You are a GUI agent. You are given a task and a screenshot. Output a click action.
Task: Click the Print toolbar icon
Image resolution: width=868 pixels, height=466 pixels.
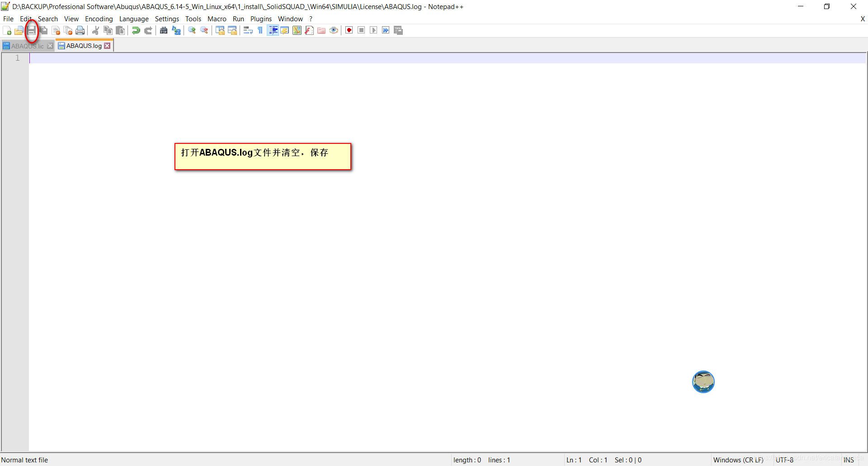80,30
